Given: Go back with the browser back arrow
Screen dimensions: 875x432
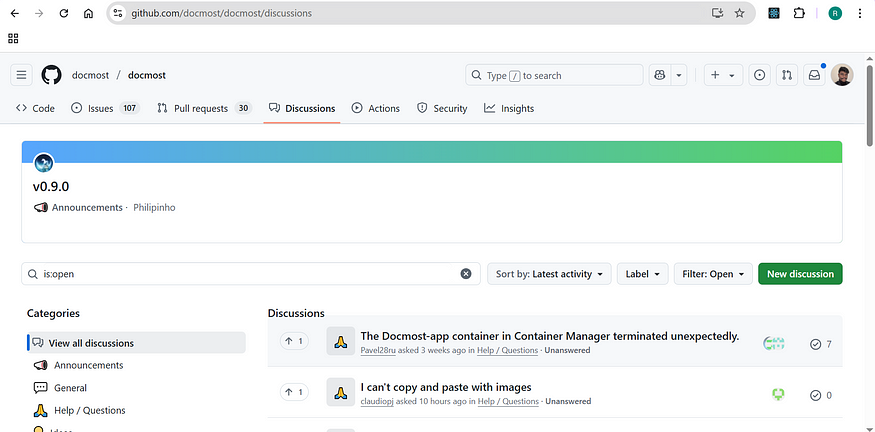Looking at the screenshot, I should (x=15, y=13).
